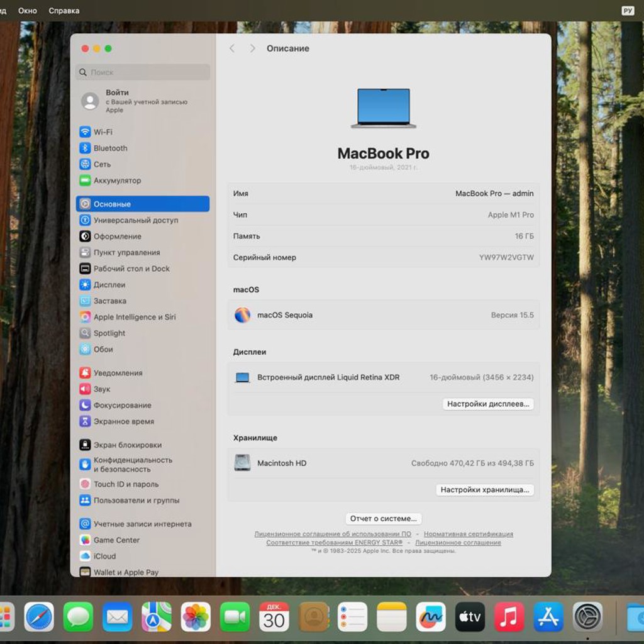Open Maps from the Dock
Image resolution: width=644 pixels, height=644 pixels.
click(x=157, y=617)
